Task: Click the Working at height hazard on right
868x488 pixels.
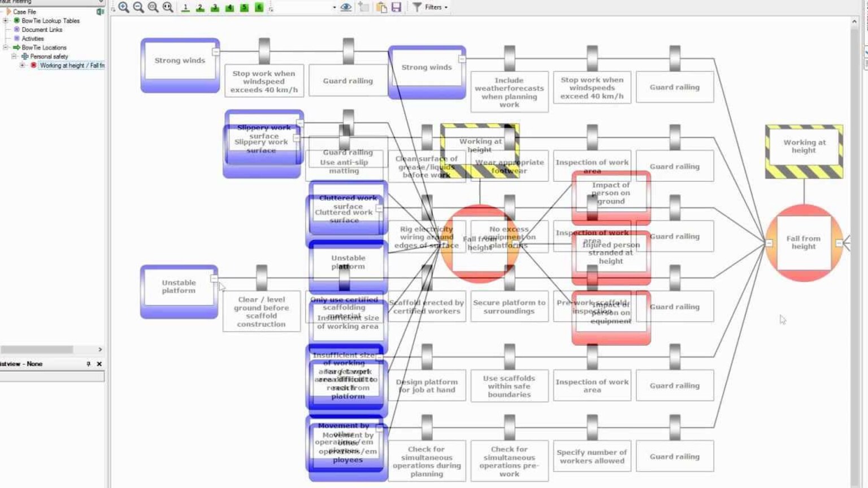Action: point(804,147)
